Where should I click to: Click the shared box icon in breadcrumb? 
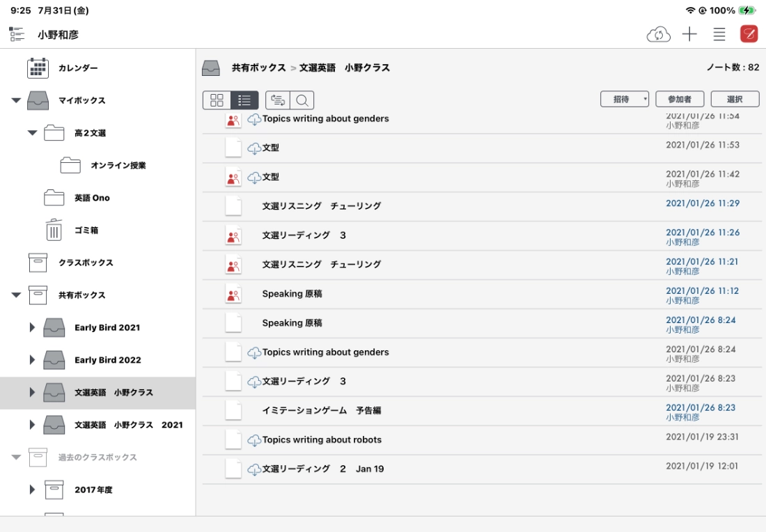(x=211, y=68)
